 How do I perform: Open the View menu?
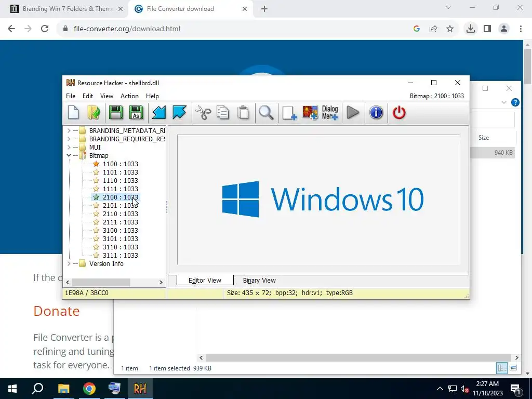[x=107, y=96]
